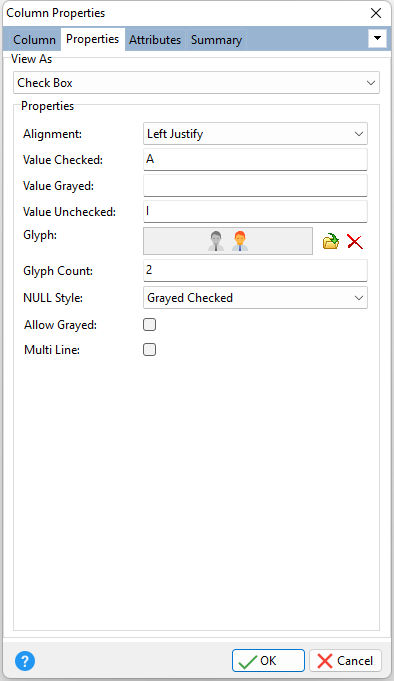Click the Value Checked input field

(255, 159)
